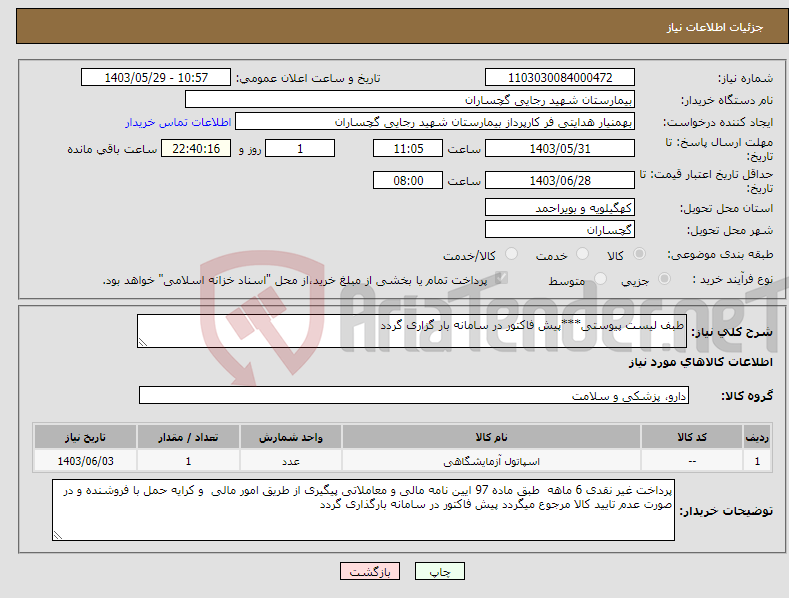
Task: Click the unit cell عدد
Action: pos(291,461)
